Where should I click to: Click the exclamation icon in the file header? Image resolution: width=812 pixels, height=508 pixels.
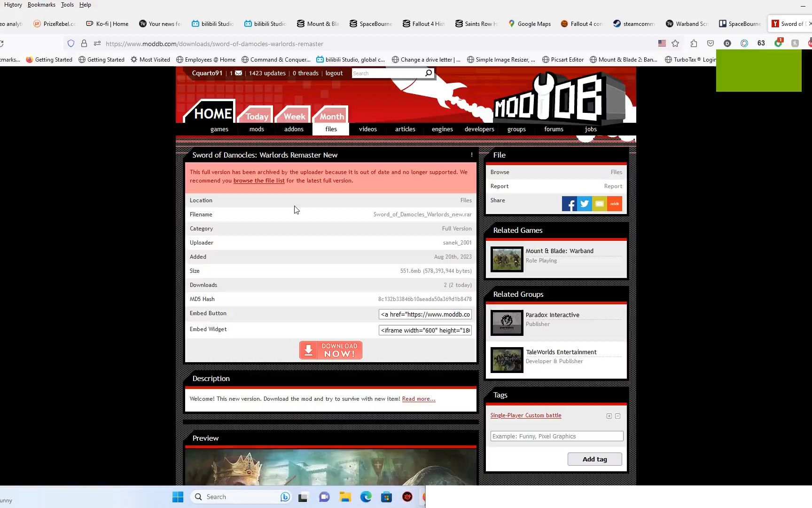pyautogui.click(x=472, y=155)
